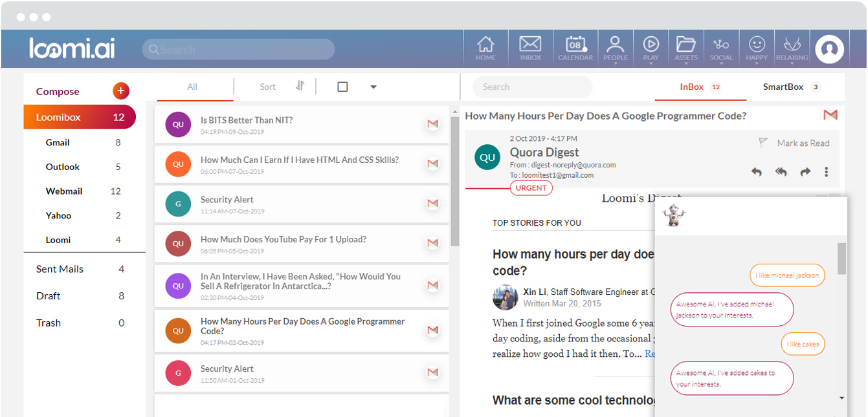
Task: Click the top search field in header
Action: pyautogui.click(x=238, y=50)
